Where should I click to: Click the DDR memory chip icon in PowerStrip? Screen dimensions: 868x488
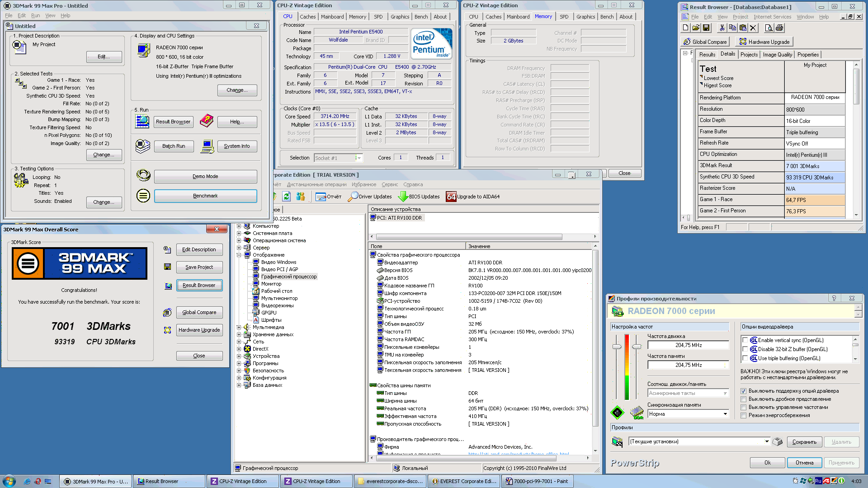(x=637, y=413)
